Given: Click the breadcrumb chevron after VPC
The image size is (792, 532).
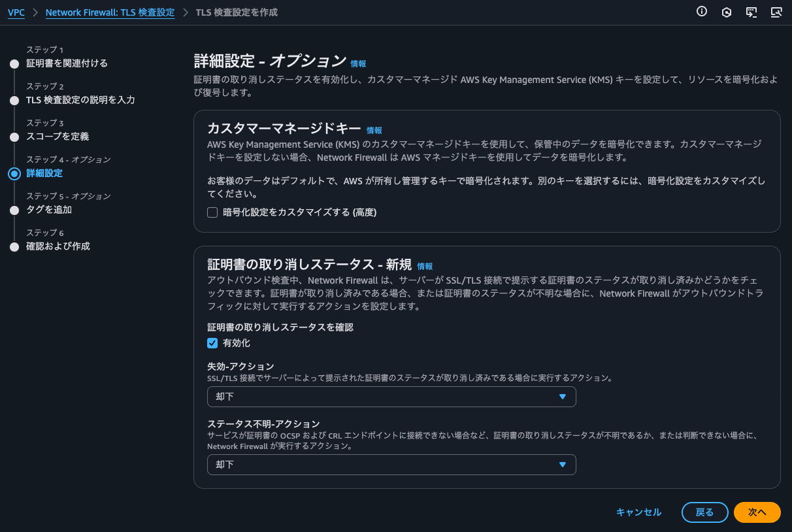Looking at the screenshot, I should [x=35, y=13].
